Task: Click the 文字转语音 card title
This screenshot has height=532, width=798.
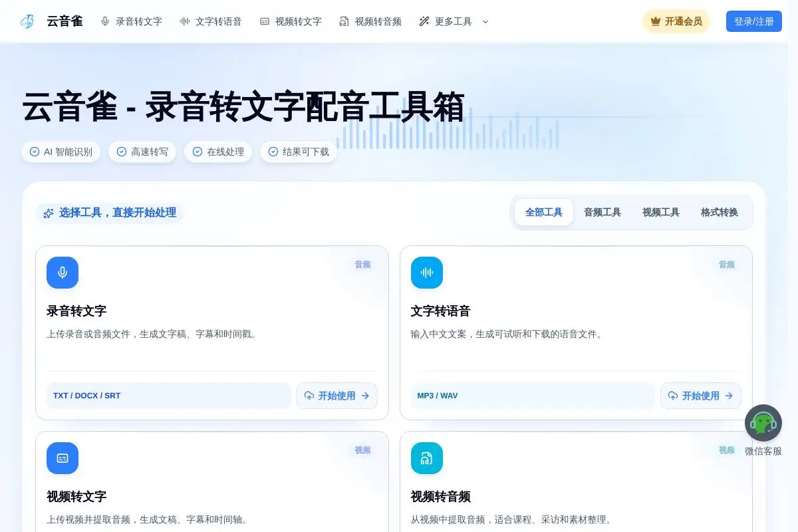Action: click(441, 311)
